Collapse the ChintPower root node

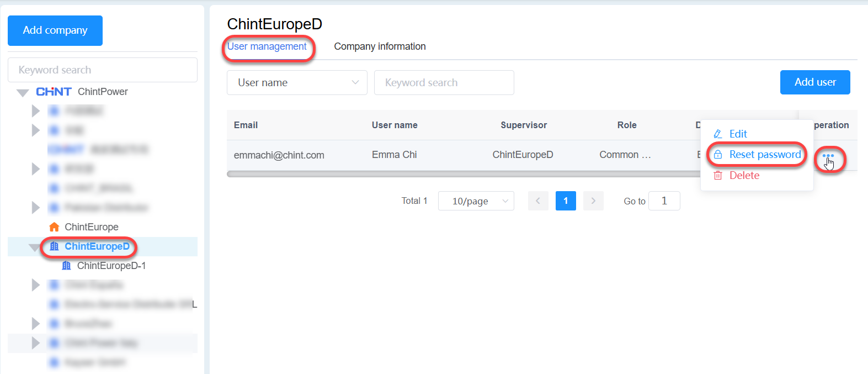tap(23, 93)
